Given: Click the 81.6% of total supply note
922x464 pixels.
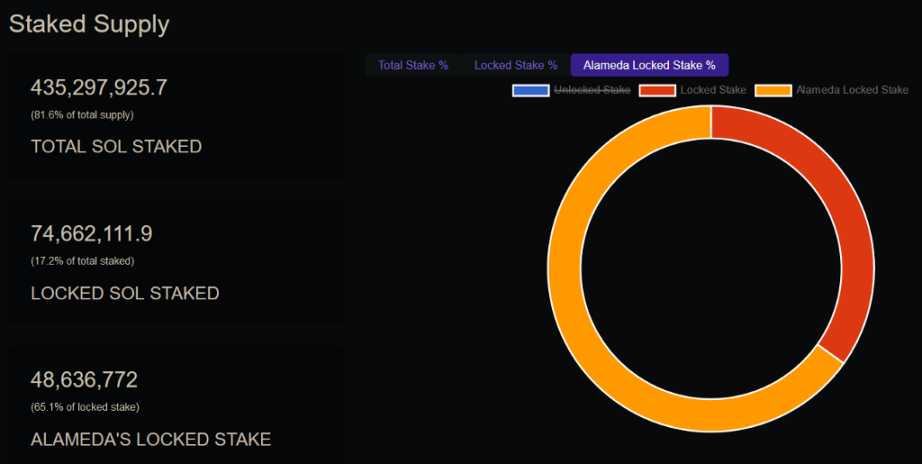Looking at the screenshot, I should pyautogui.click(x=82, y=115).
